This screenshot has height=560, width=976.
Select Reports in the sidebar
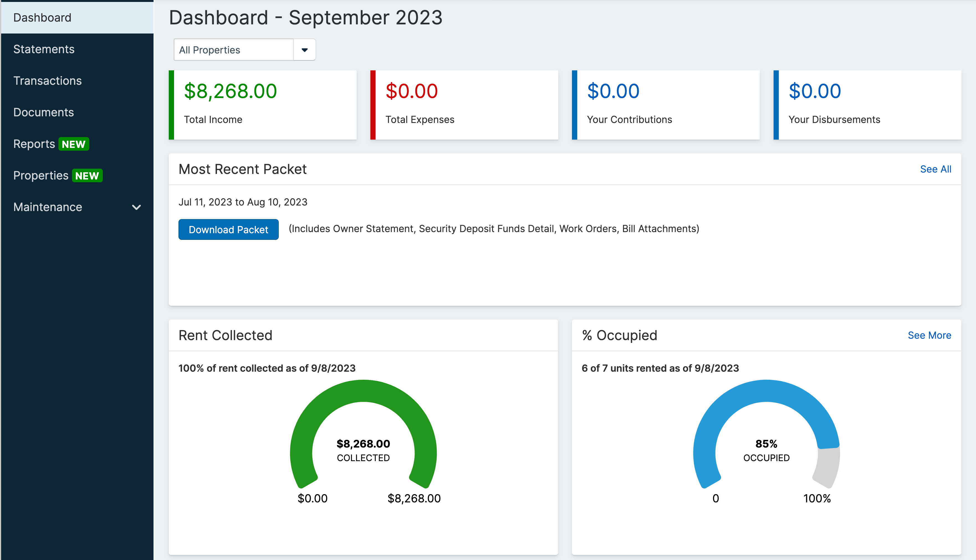pyautogui.click(x=34, y=144)
